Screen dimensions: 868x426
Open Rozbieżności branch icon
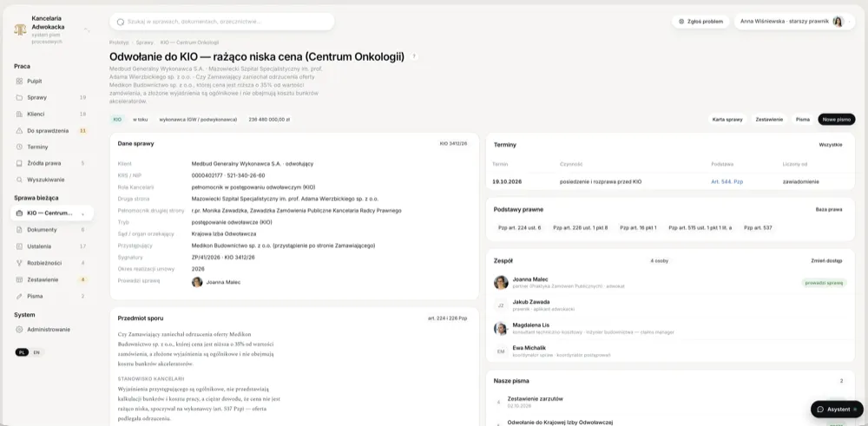pyautogui.click(x=19, y=263)
